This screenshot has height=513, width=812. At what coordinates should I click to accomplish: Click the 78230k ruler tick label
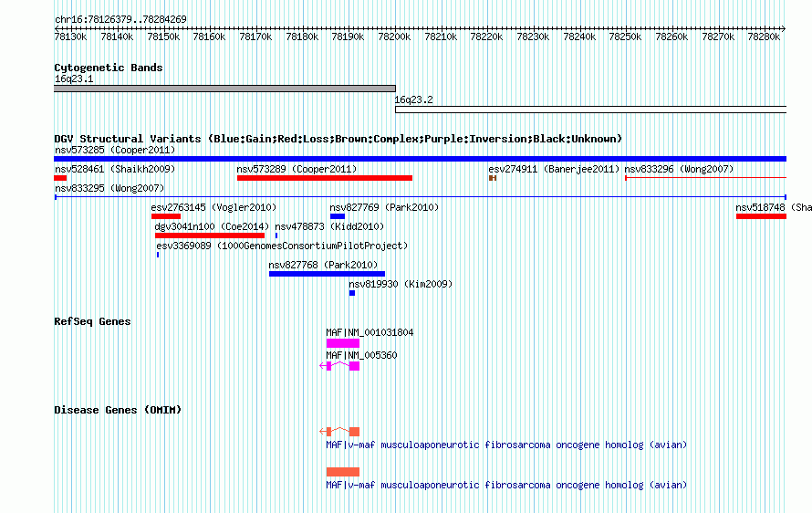(x=533, y=37)
